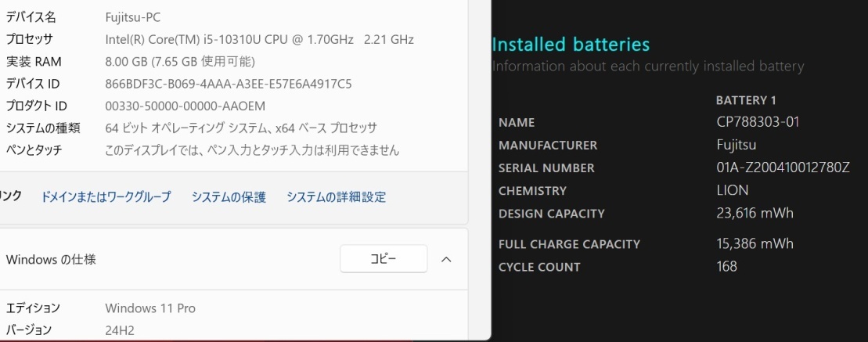Select cycle count value 168

tap(727, 266)
